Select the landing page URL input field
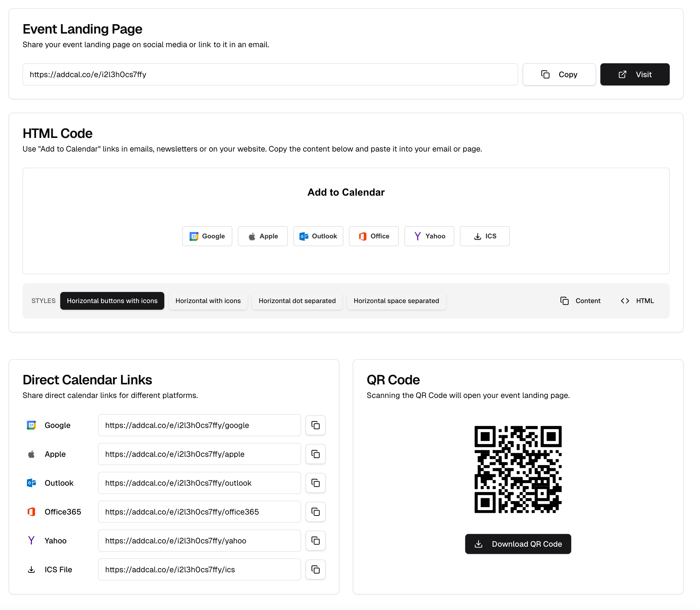This screenshot has width=700, height=610. coord(269,74)
